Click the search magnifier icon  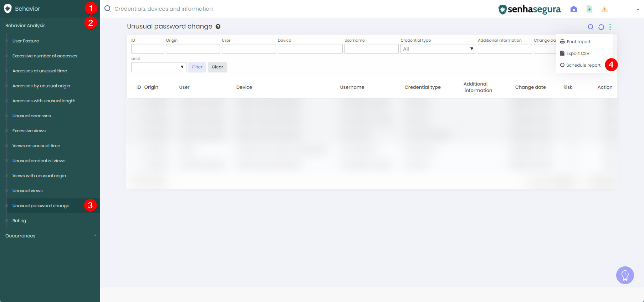pyautogui.click(x=107, y=9)
